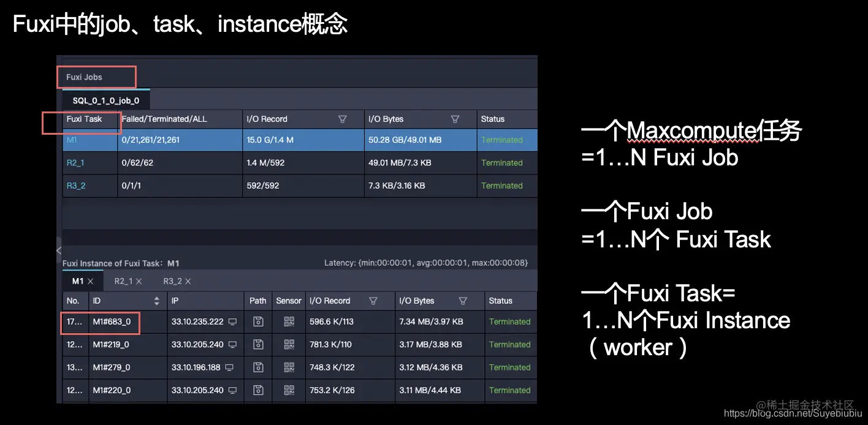Click the Terminated status of R2_1 task
Viewport: 868px width, 425px height.
click(502, 163)
